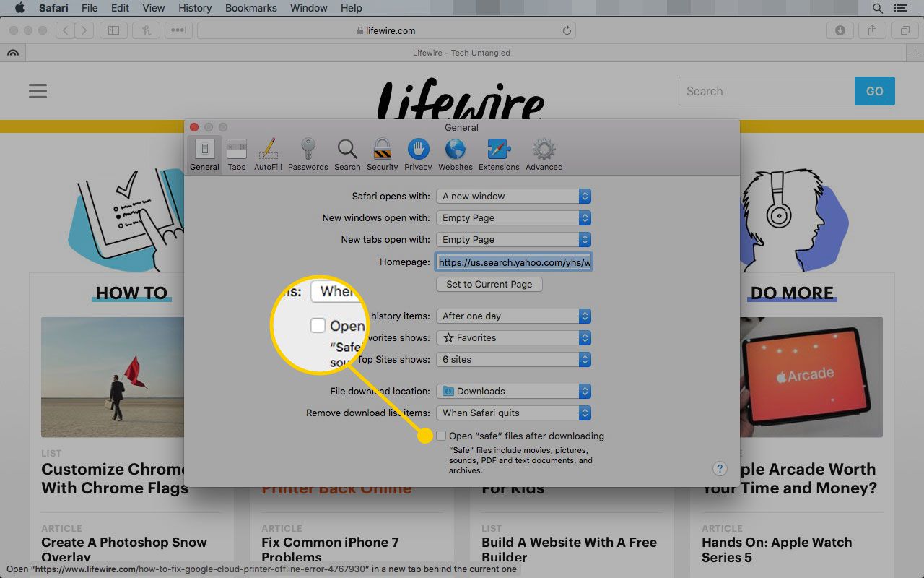The image size is (924, 578).
Task: Click the lifewire.com address bar
Action: point(386,30)
